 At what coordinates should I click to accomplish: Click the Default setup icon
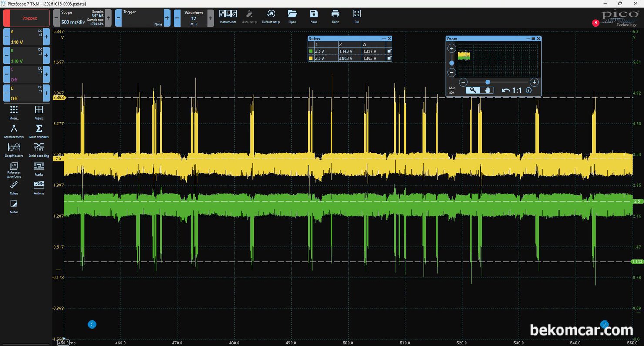coord(271,17)
